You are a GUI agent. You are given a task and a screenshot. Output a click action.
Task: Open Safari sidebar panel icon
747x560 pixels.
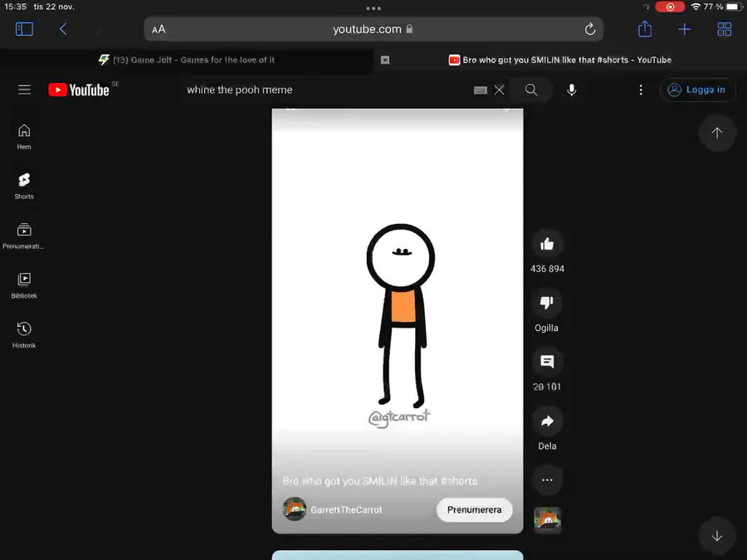coord(24,29)
